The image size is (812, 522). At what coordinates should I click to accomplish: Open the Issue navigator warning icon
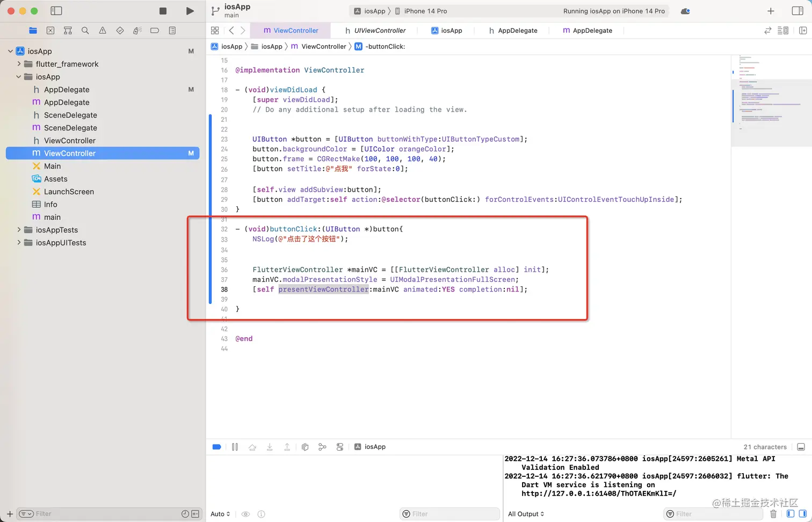103,31
